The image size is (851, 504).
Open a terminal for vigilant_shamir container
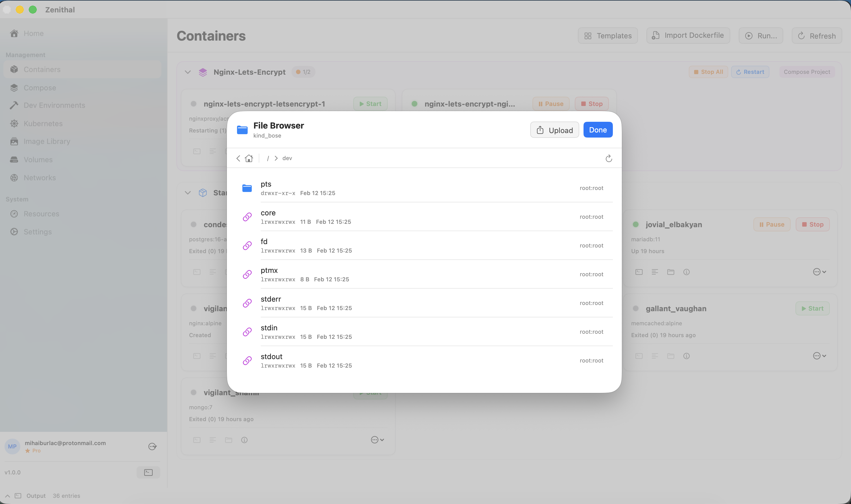pyautogui.click(x=197, y=439)
